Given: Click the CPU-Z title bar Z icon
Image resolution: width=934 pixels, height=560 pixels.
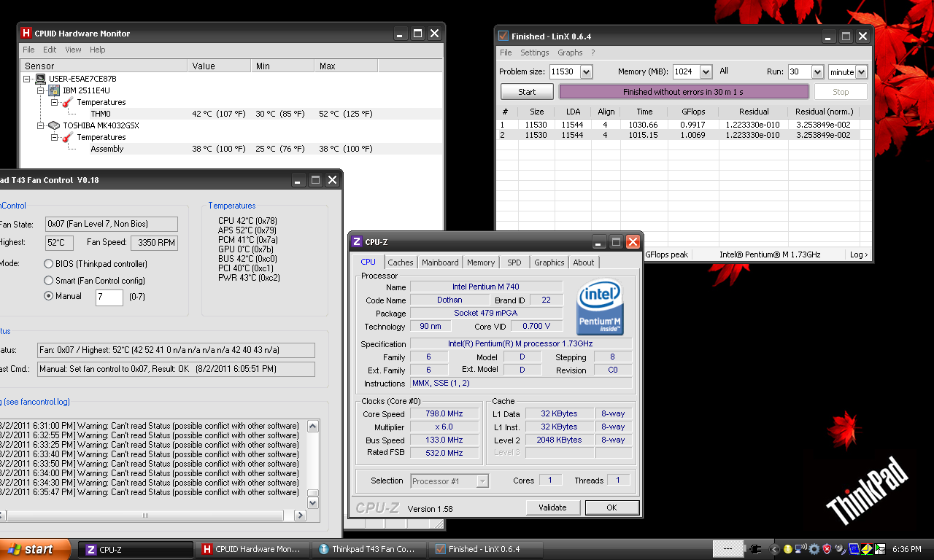Looking at the screenshot, I should coord(357,242).
